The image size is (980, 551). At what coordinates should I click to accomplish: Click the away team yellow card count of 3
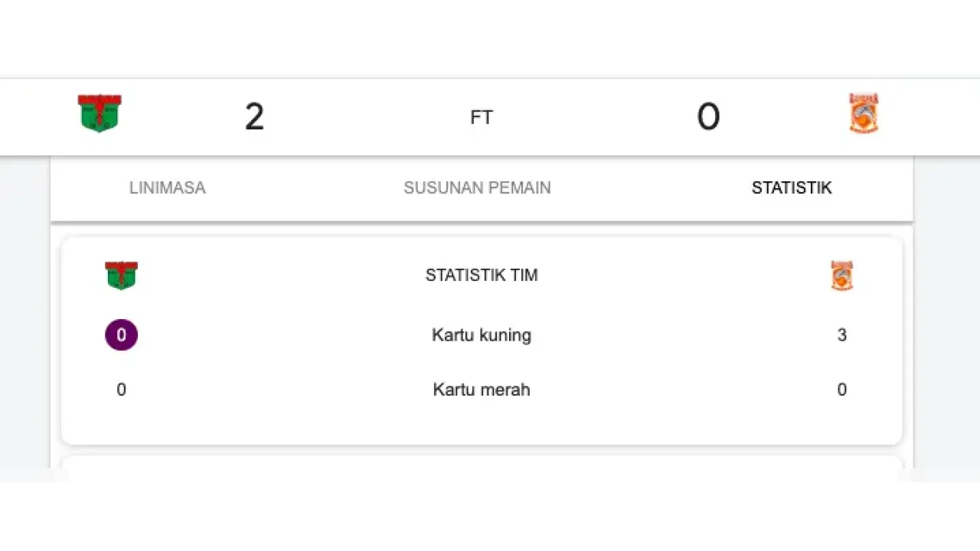click(x=841, y=334)
